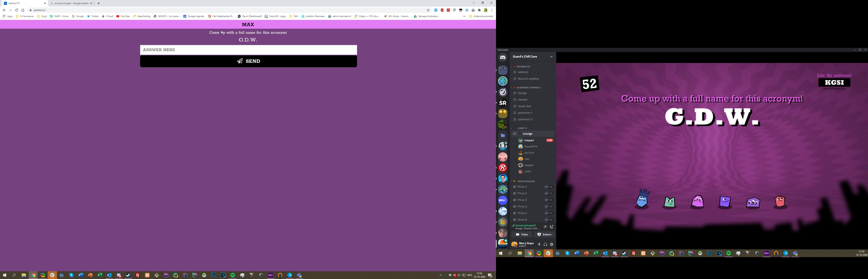The height and width of the screenshot is (279, 868).
Task: Toggle Discord headphones deafen icon
Action: 545,244
